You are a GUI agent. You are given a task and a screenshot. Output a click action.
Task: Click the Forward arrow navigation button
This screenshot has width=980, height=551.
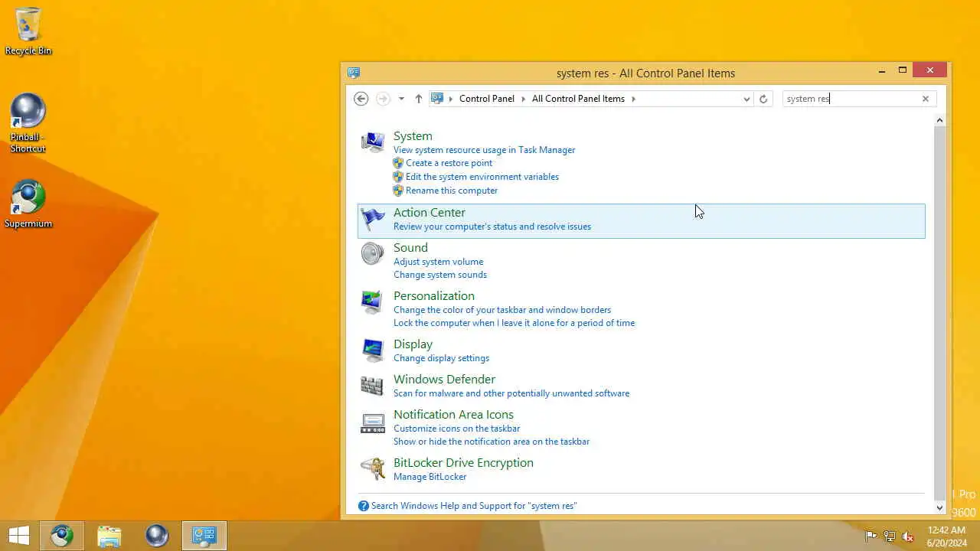(x=384, y=99)
